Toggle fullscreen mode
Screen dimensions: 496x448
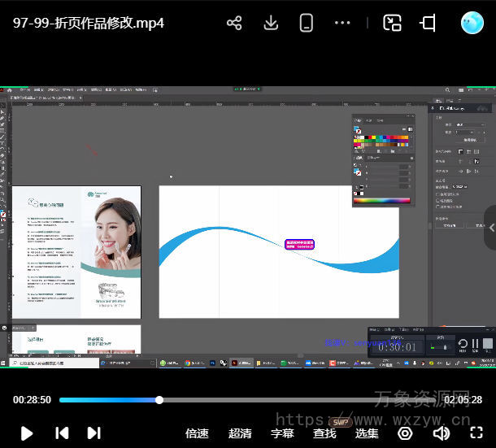(476, 433)
